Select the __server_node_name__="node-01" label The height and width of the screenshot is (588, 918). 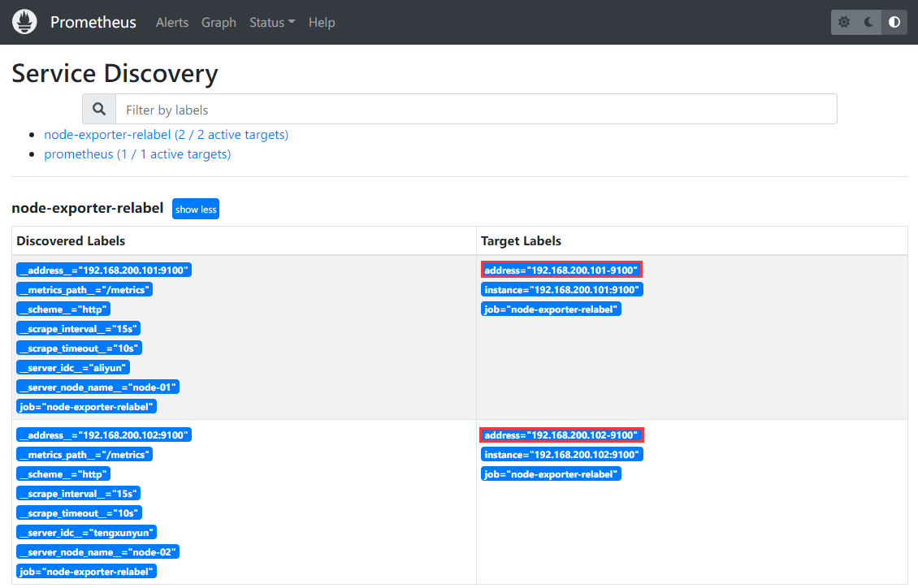(97, 387)
